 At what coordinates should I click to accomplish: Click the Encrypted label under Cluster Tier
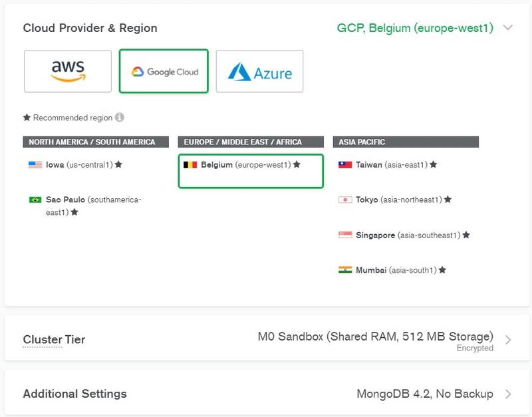tap(475, 348)
